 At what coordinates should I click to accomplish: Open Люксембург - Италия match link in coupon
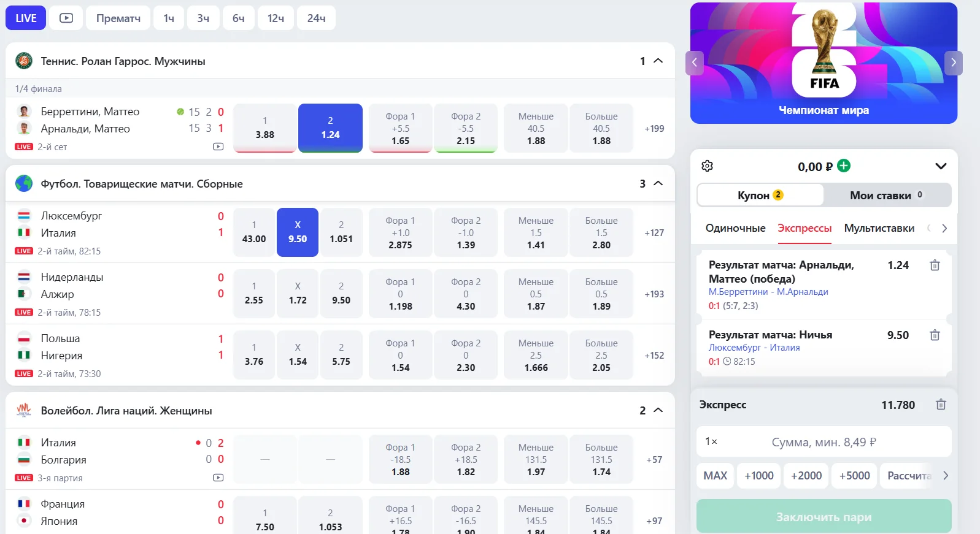coord(754,348)
